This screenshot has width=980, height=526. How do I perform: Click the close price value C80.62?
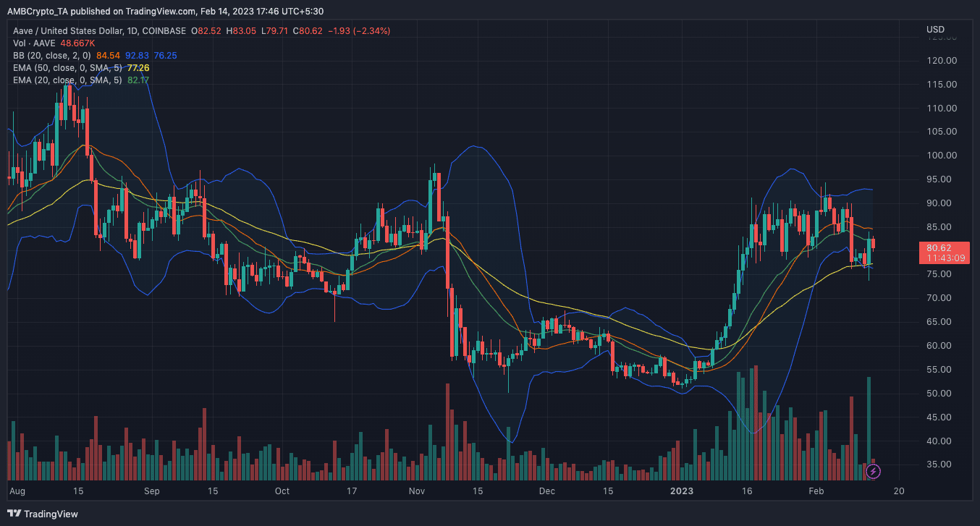click(x=308, y=31)
